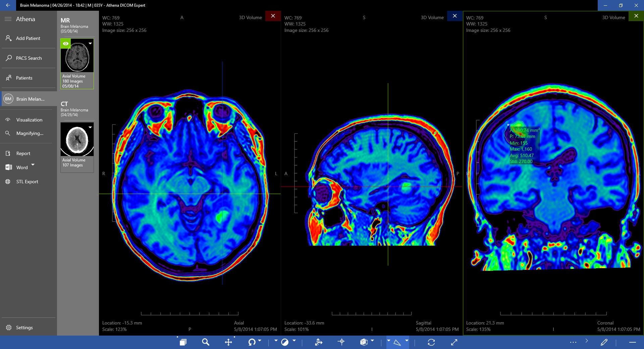
Task: Select the Zoom magnifier tool
Action: [206, 342]
